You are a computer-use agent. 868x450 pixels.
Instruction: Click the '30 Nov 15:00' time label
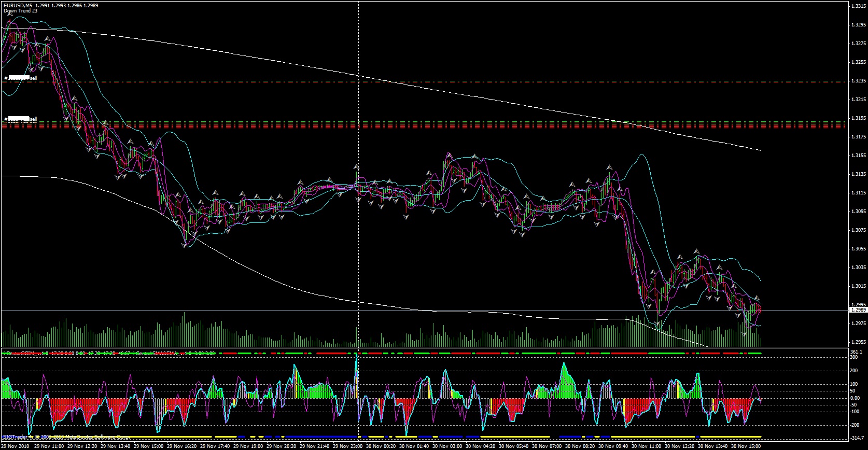click(x=746, y=446)
